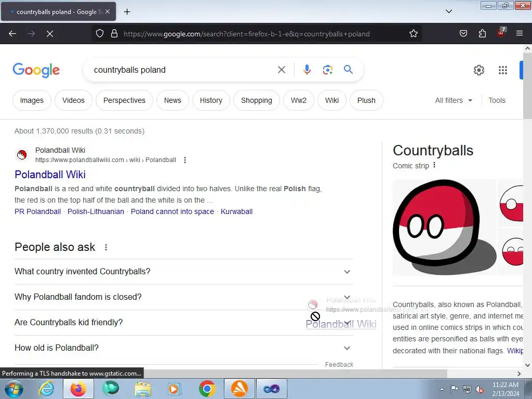The image size is (532, 399).
Task: Open the Polandball Wiki site favicon
Action: (x=22, y=155)
